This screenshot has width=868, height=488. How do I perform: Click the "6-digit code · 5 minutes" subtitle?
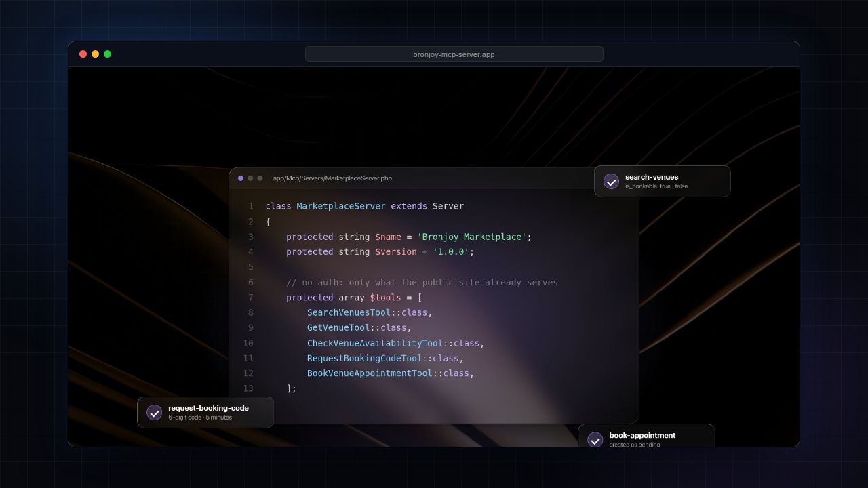click(x=200, y=418)
